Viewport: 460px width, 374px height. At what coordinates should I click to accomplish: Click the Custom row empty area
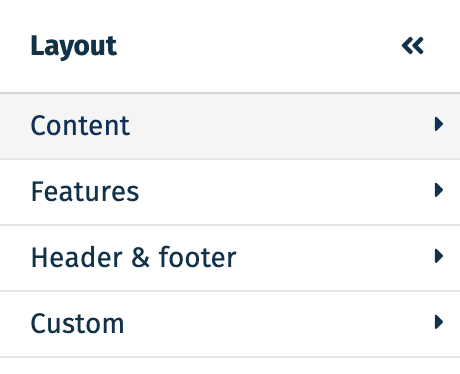point(277,324)
